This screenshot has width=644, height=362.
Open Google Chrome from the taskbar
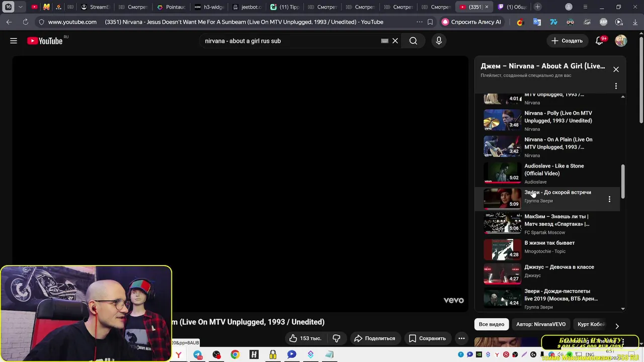click(235, 354)
